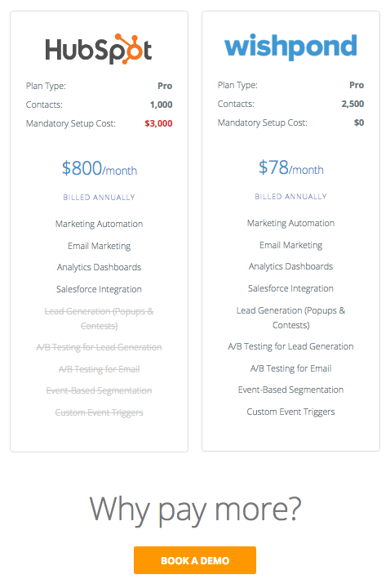Click HubSpot's $3,000 mandatory setup cost
This screenshot has width=390, height=588.
pyautogui.click(x=158, y=123)
